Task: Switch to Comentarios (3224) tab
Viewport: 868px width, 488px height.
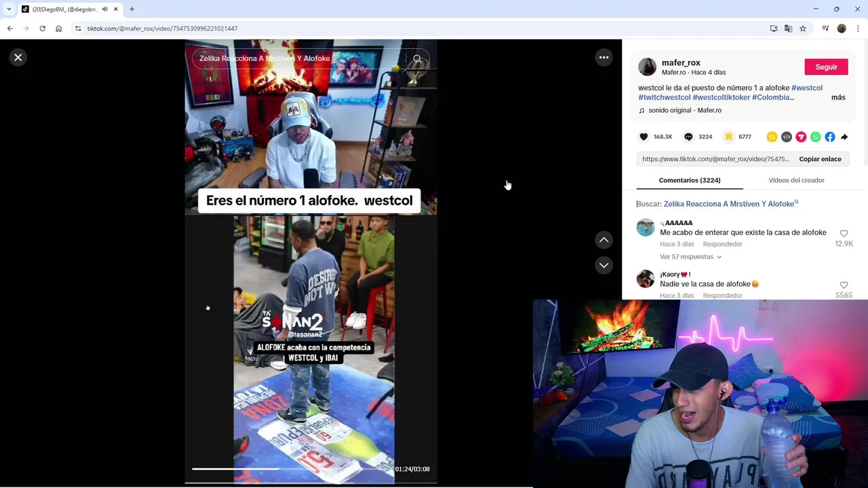Action: pos(689,180)
